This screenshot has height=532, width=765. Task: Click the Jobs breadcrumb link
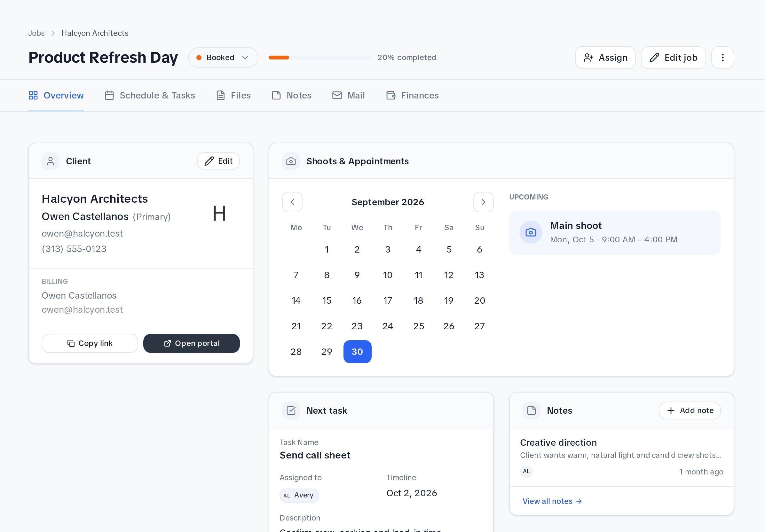[x=36, y=33]
